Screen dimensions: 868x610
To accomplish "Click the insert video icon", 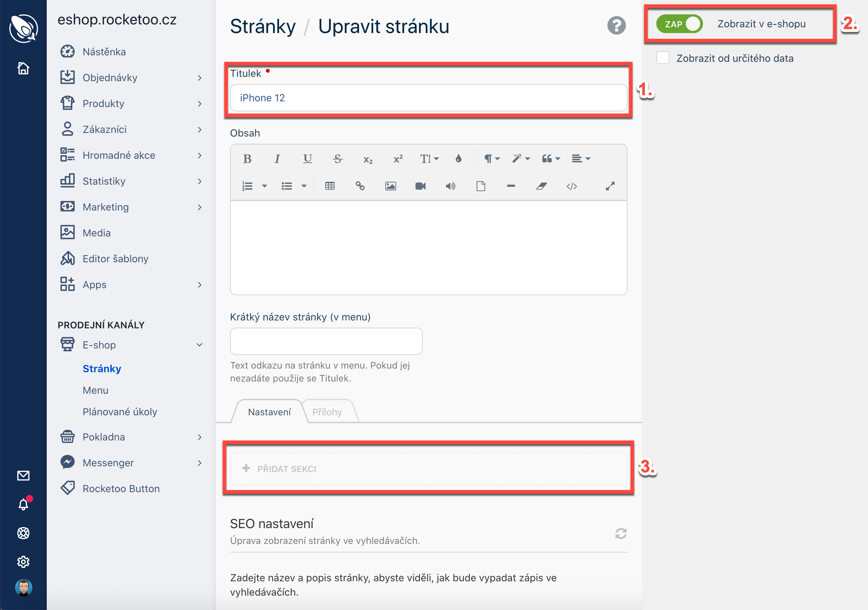I will [421, 186].
